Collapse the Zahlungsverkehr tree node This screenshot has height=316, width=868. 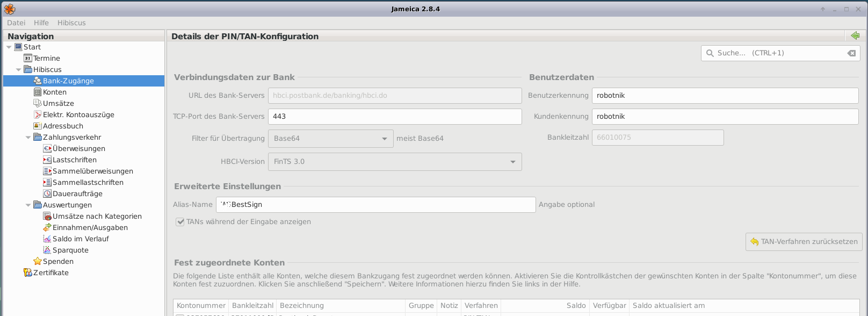coord(28,138)
